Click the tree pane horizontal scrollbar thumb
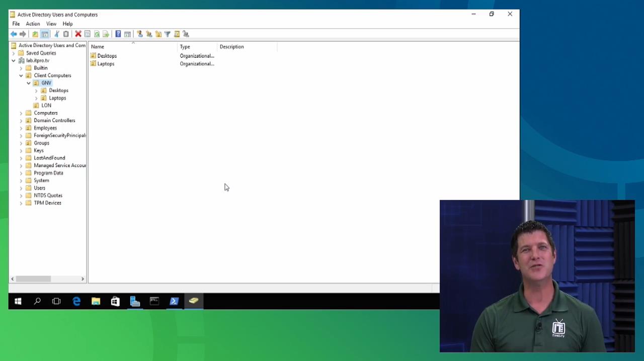This screenshot has height=361, width=644. pos(33,279)
